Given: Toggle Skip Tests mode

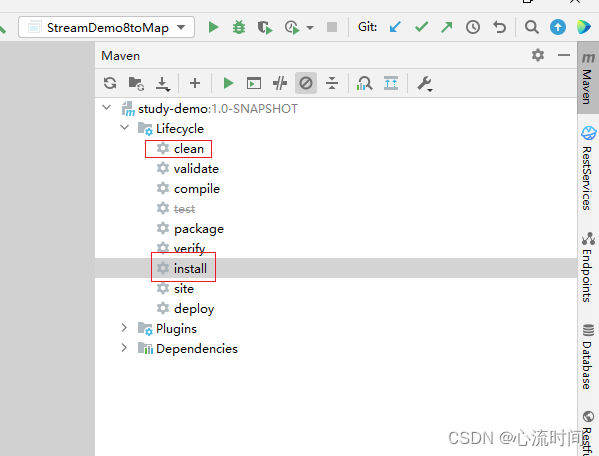Looking at the screenshot, I should [306, 83].
